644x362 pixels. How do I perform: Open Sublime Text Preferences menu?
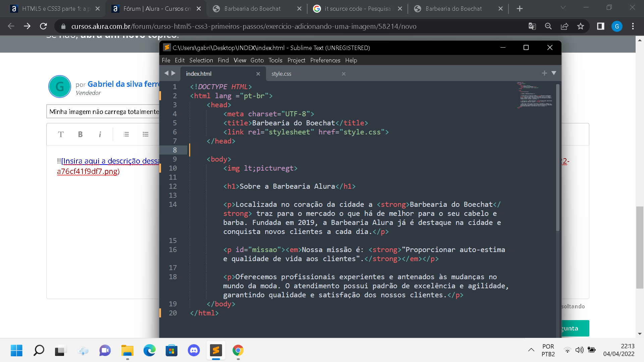pos(325,60)
